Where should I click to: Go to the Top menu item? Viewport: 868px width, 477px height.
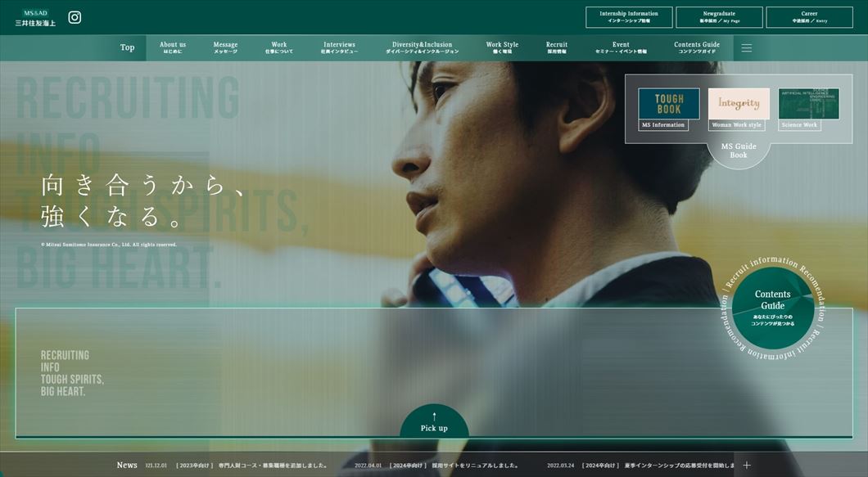click(127, 47)
